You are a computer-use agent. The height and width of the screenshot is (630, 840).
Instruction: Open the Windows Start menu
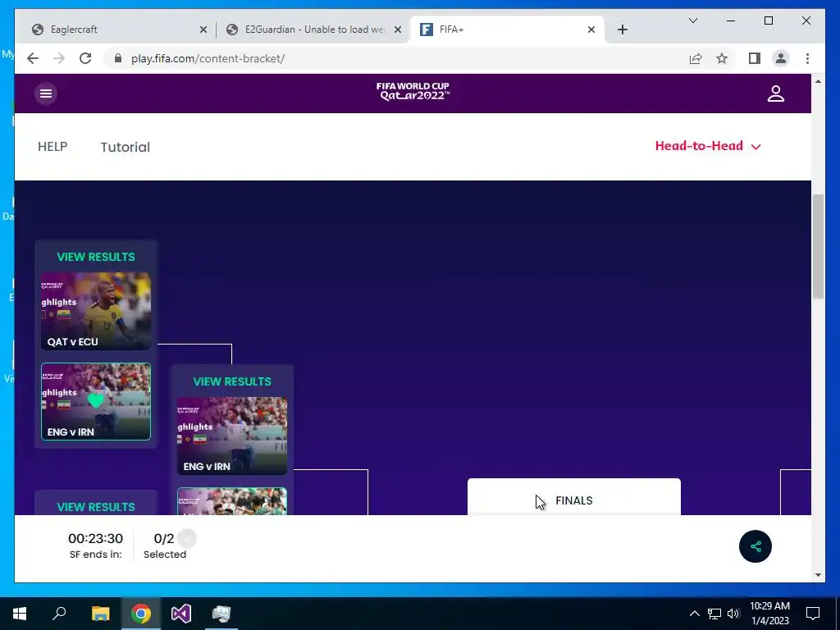(x=20, y=614)
